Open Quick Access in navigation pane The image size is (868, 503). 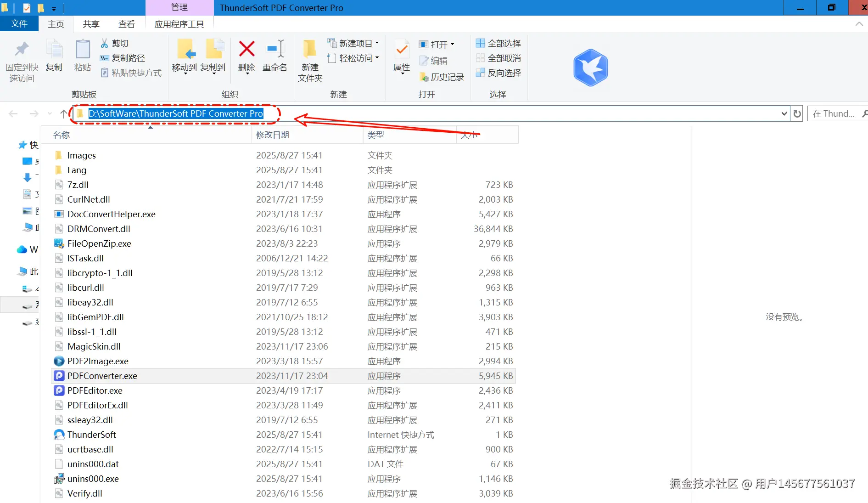point(28,145)
